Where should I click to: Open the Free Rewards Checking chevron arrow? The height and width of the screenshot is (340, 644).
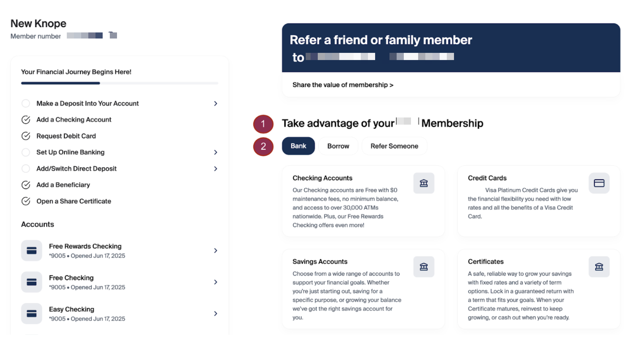pyautogui.click(x=215, y=251)
